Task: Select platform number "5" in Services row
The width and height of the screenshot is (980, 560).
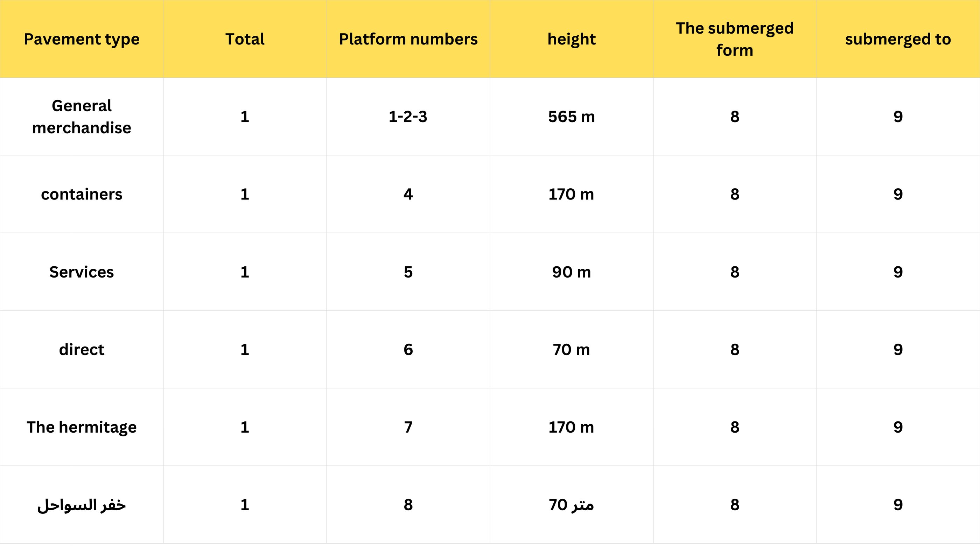Action: click(408, 272)
